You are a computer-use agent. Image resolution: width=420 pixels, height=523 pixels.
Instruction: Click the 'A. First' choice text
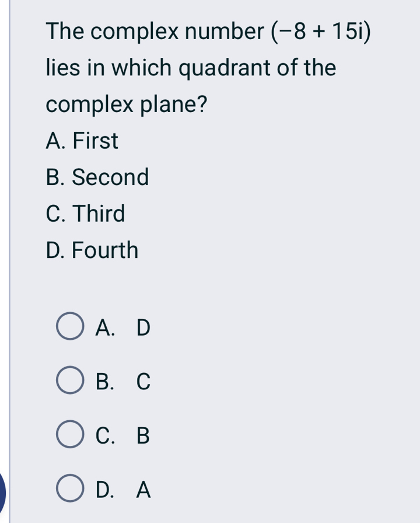(x=82, y=141)
